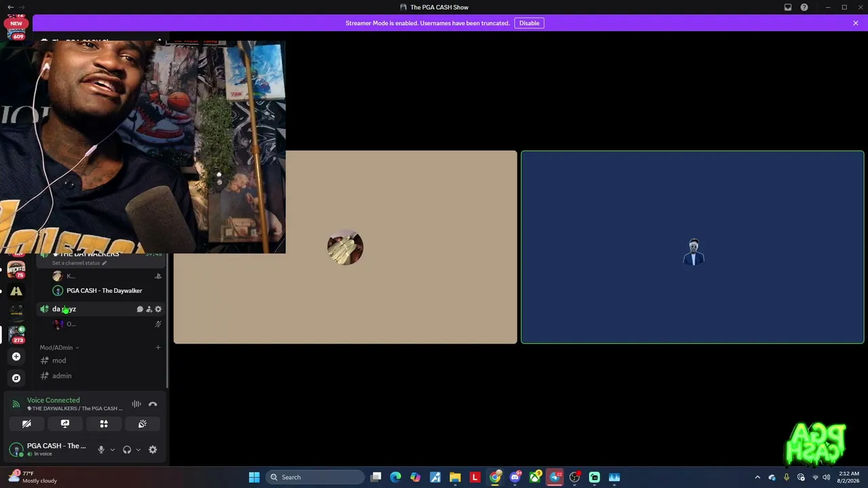Focus the beige participant video tile

[345, 247]
